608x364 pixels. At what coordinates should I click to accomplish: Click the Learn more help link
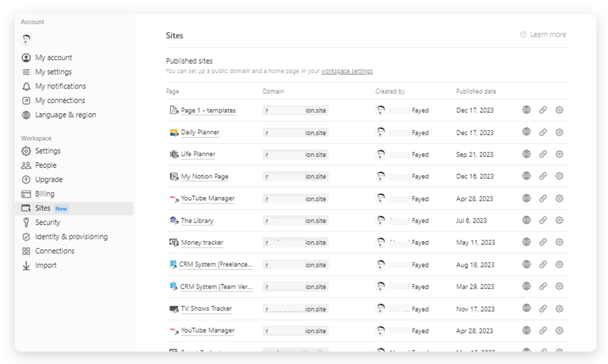coord(543,35)
